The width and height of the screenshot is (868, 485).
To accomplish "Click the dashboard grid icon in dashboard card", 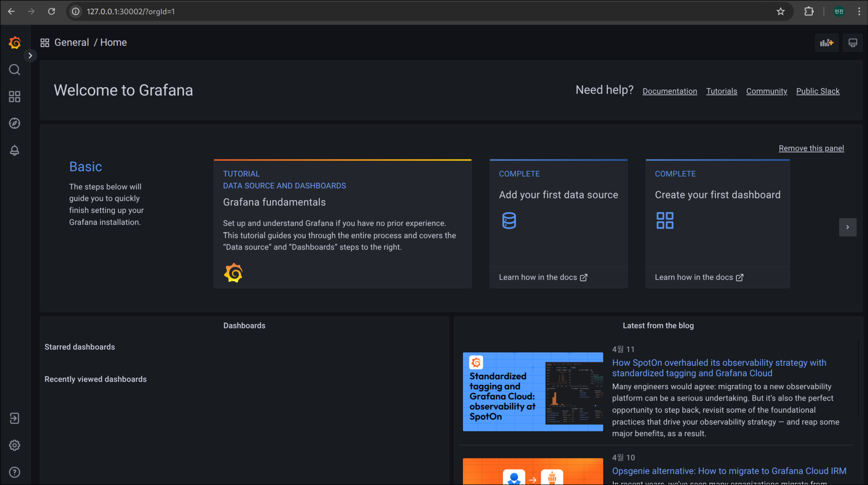I will 665,220.
